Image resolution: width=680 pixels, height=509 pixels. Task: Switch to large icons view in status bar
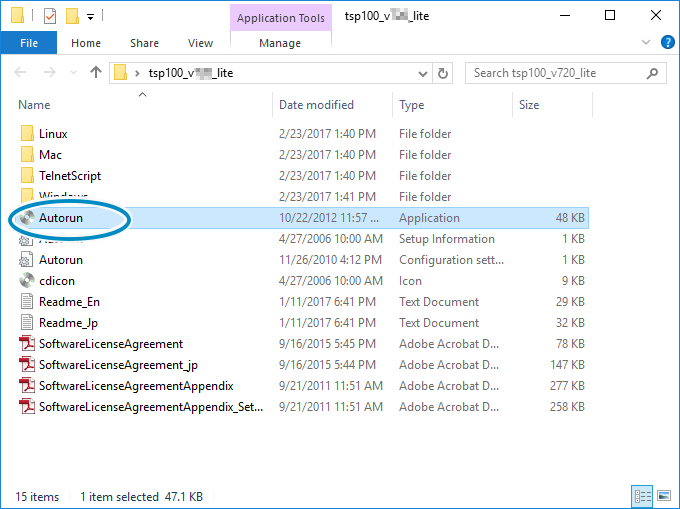pyautogui.click(x=662, y=496)
